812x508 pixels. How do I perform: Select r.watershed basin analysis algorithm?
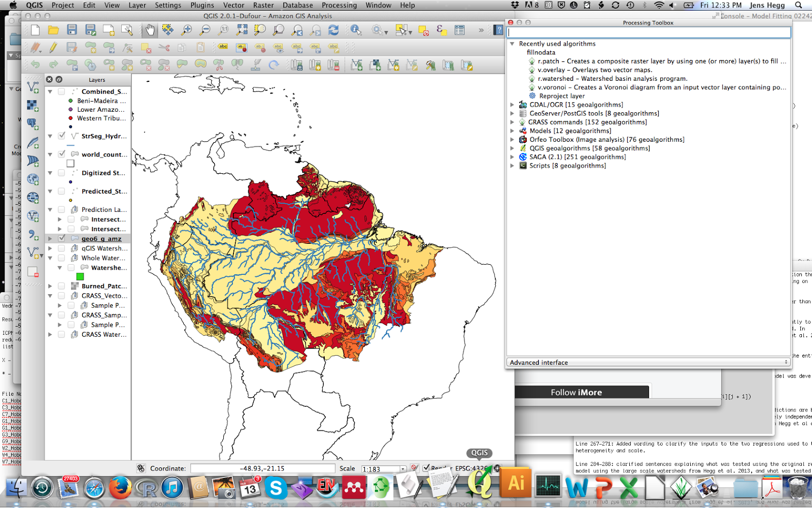tap(612, 79)
